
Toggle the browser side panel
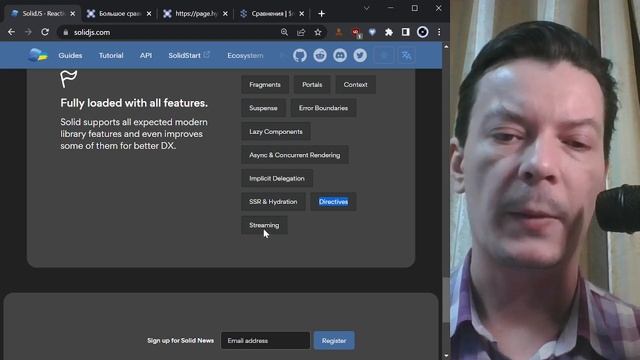[405, 32]
